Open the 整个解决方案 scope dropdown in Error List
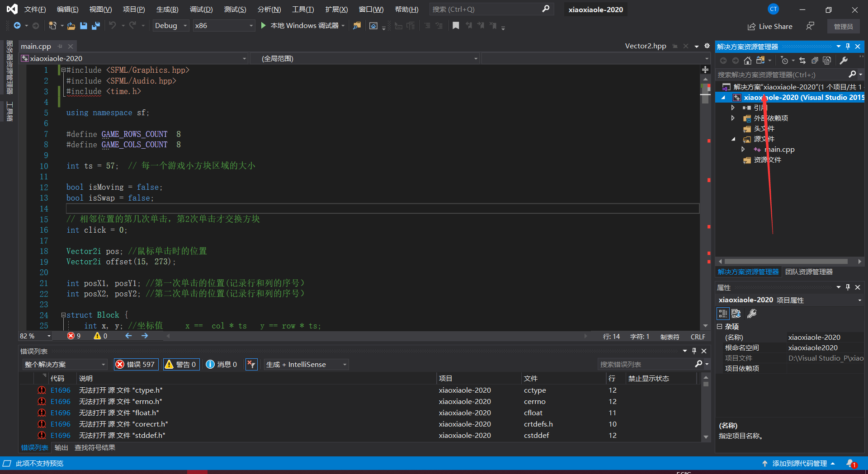 tap(65, 364)
